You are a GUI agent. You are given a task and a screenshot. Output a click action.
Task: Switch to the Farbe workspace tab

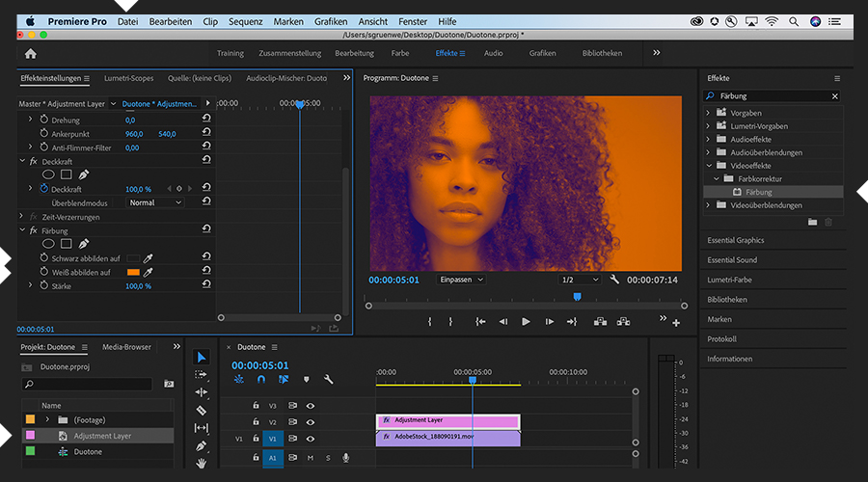(399, 54)
